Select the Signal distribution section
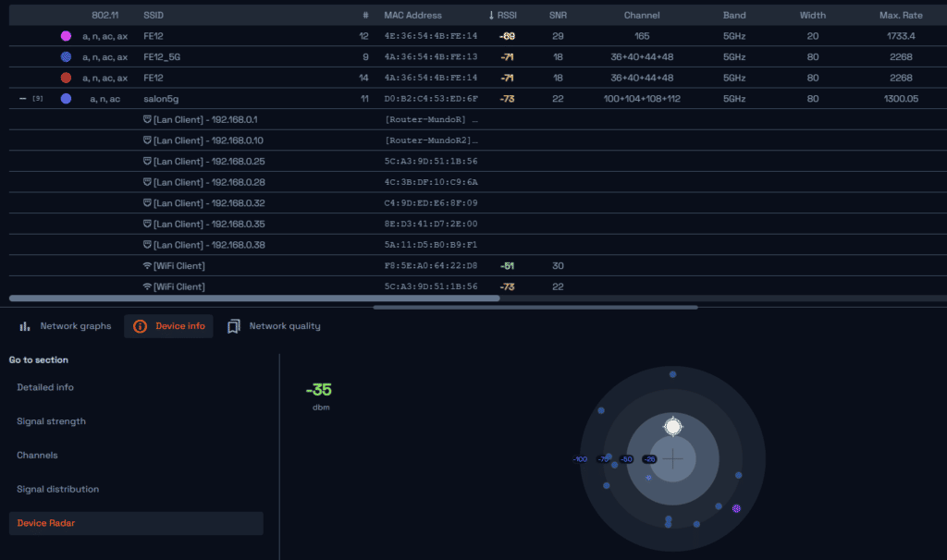 point(55,489)
